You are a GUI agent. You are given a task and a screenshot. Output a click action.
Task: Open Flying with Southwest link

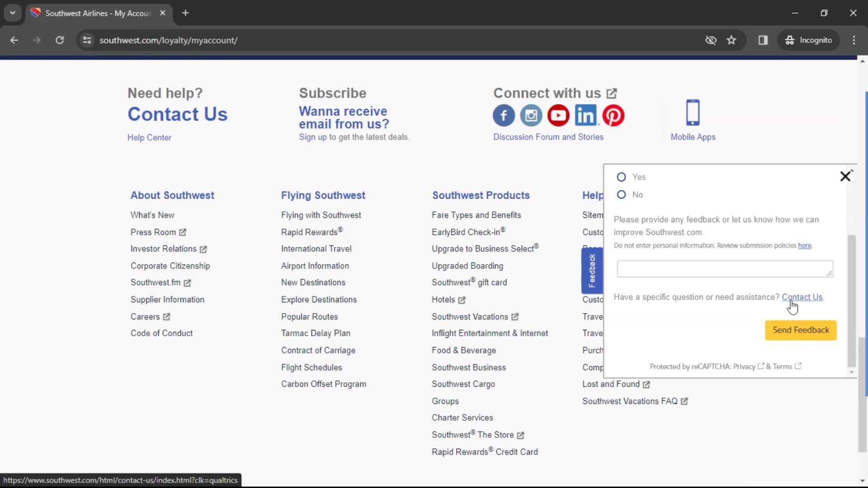point(321,216)
